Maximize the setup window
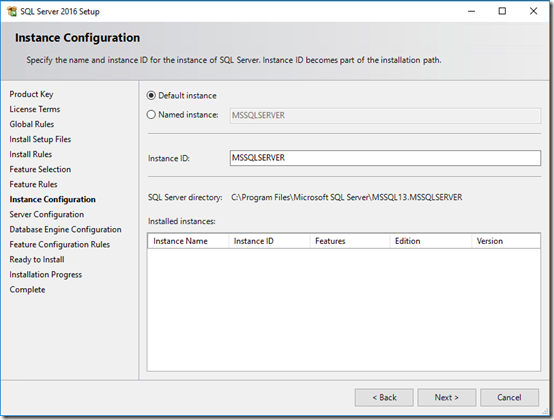 point(502,11)
